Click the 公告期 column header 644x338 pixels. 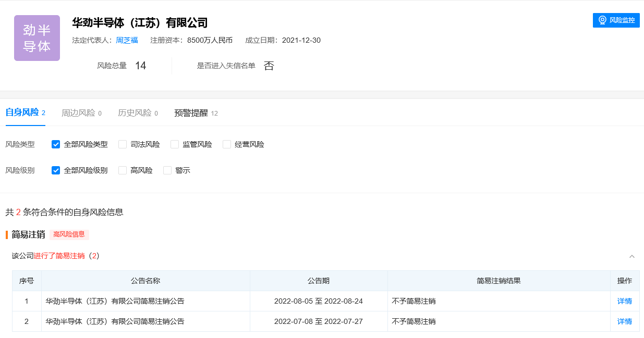pos(319,281)
